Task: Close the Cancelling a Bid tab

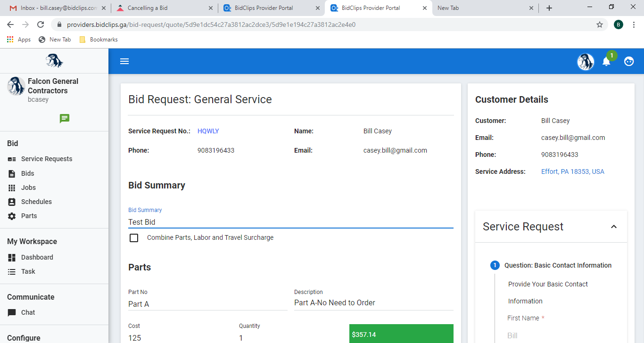Action: 211,8
